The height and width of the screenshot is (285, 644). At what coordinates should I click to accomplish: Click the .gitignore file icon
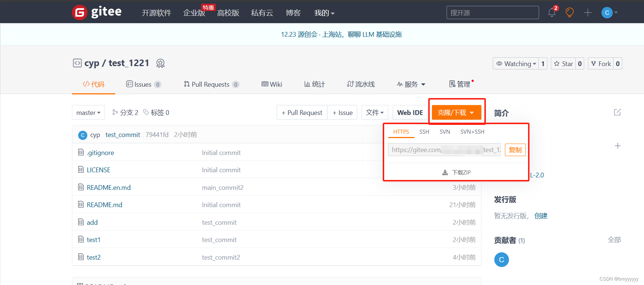81,152
